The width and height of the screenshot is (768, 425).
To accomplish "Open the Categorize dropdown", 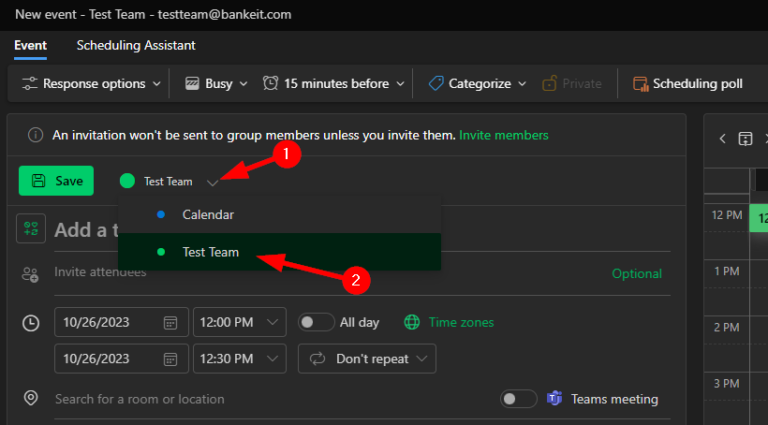I will (478, 84).
